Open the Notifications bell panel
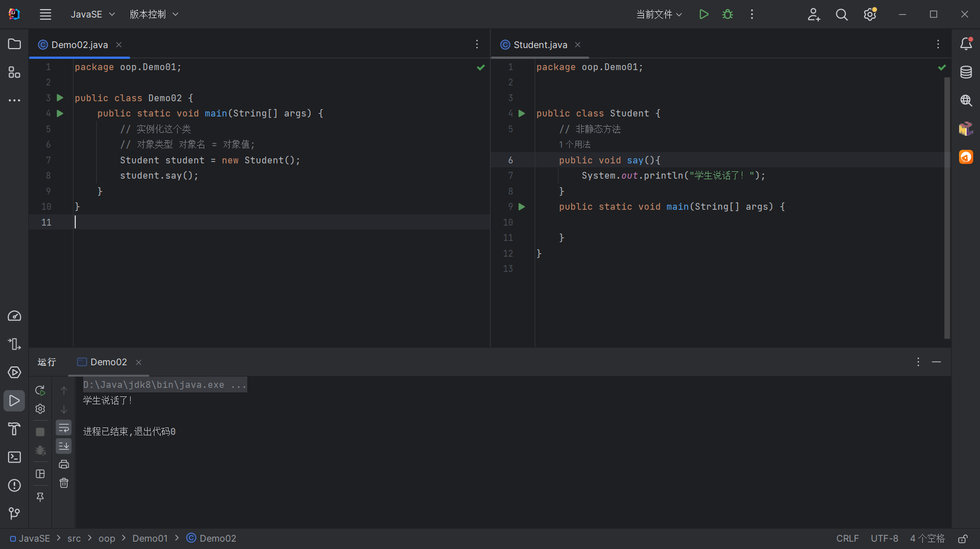This screenshot has width=980, height=549. point(966,44)
